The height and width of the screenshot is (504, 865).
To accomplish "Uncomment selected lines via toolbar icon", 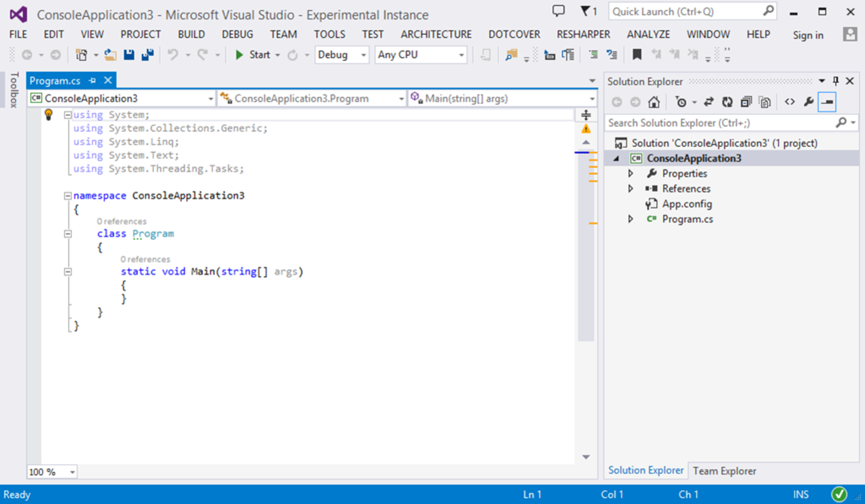I will coord(611,55).
